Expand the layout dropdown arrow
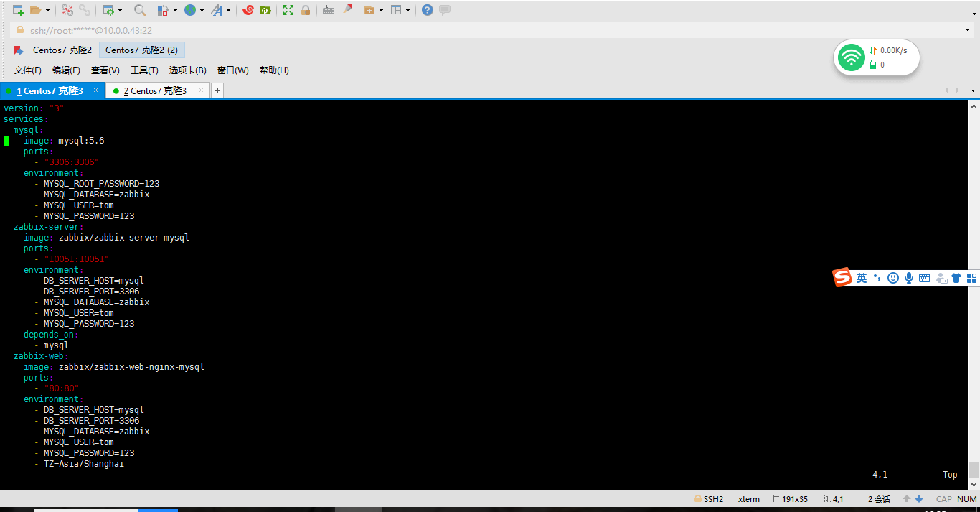Screen dimensions: 980x512 [408, 11]
